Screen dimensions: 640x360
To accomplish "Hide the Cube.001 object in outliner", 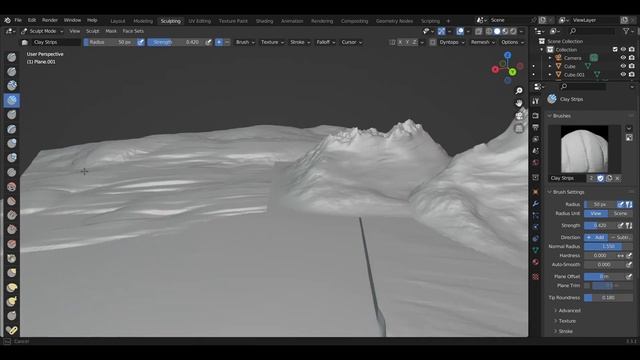I will pos(623,75).
